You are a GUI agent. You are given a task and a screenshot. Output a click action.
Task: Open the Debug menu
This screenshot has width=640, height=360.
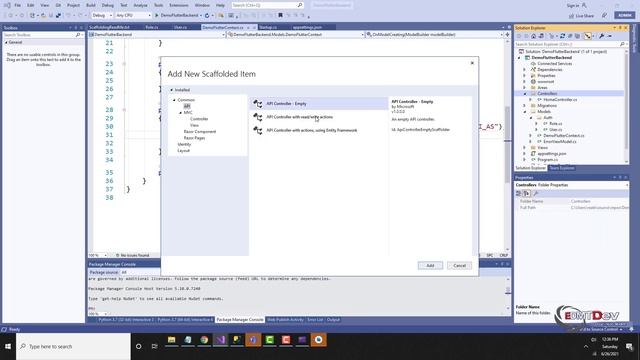[108, 5]
